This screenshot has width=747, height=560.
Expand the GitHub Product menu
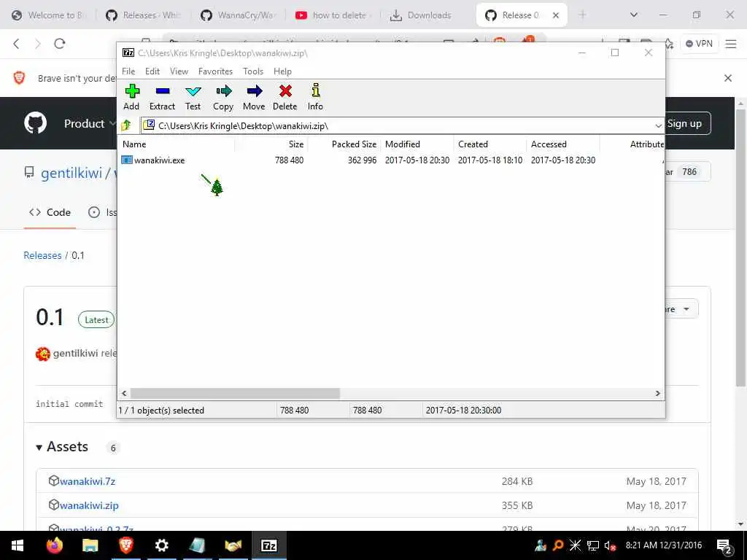[90, 123]
